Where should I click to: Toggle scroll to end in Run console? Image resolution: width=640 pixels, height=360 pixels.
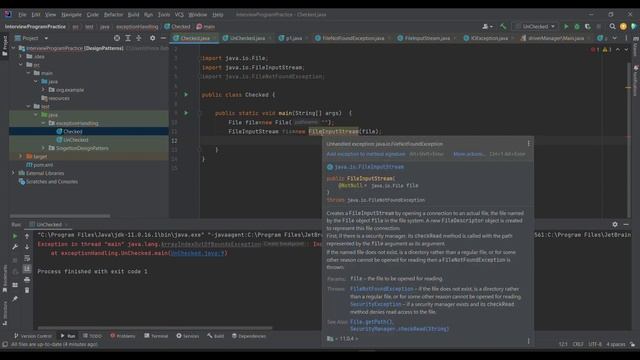click(27, 269)
